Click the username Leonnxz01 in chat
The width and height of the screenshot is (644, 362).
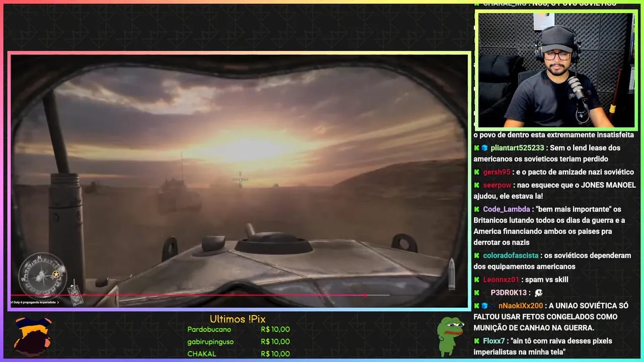(x=502, y=280)
